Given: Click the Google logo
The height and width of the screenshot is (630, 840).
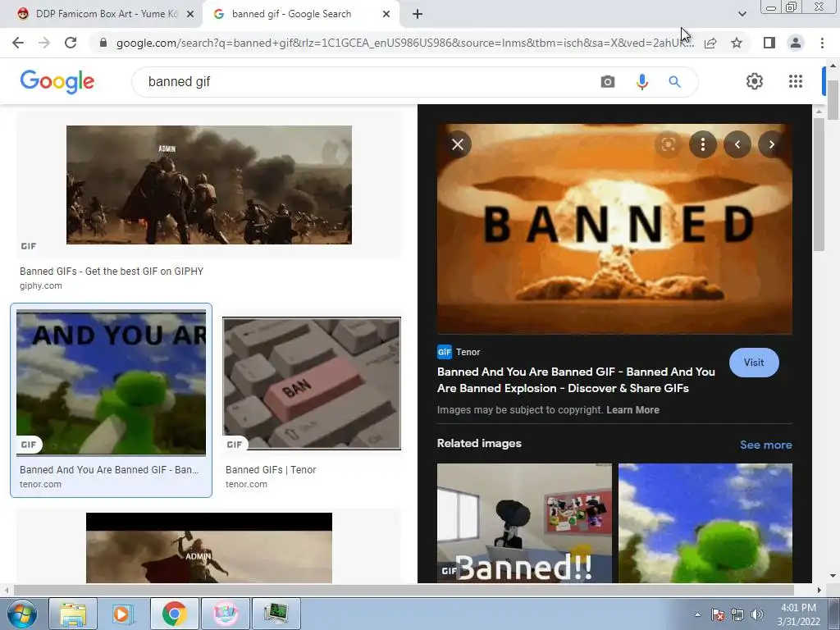Looking at the screenshot, I should [57, 81].
